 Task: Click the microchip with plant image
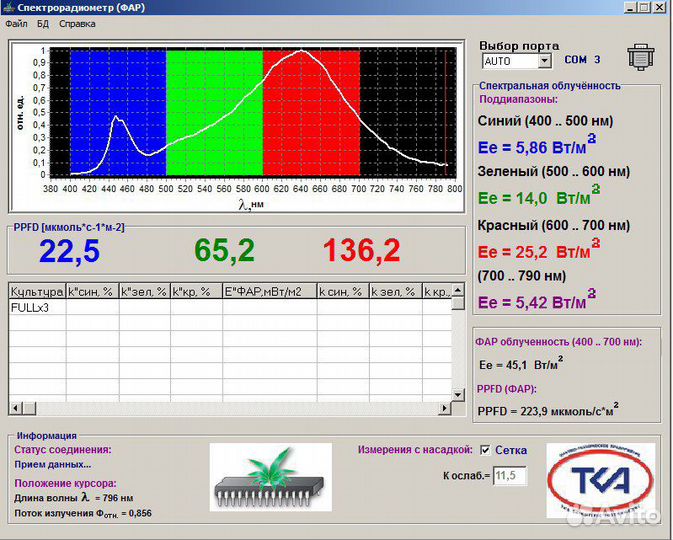(x=270, y=477)
